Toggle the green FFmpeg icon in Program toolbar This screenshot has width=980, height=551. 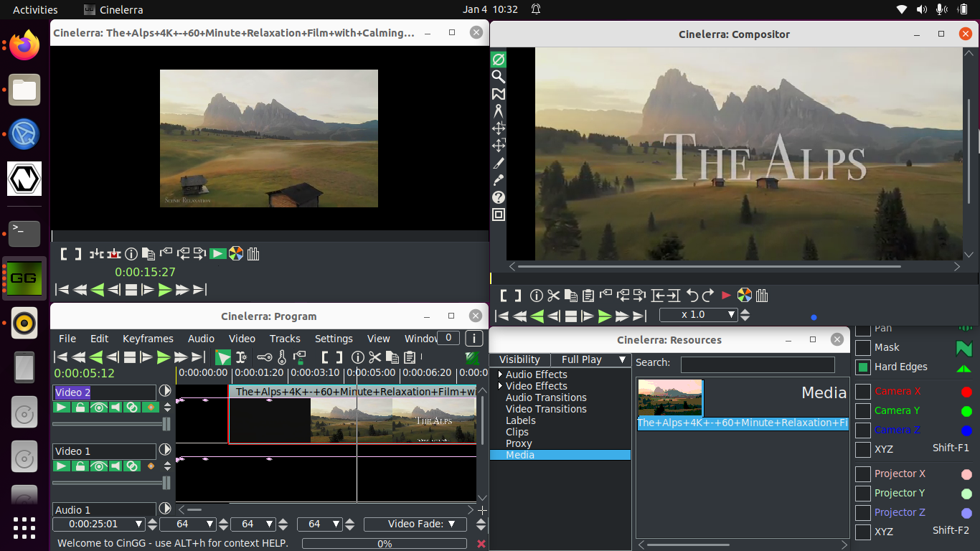[x=472, y=357]
